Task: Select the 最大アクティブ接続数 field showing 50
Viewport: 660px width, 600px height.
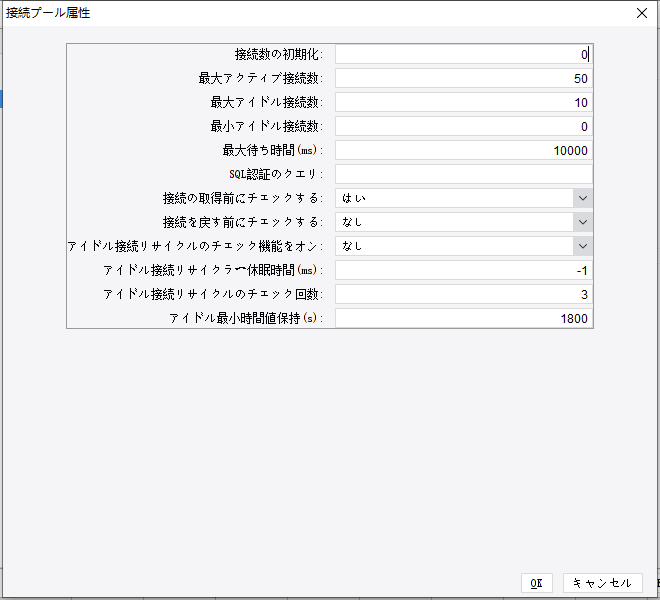Action: (x=464, y=78)
